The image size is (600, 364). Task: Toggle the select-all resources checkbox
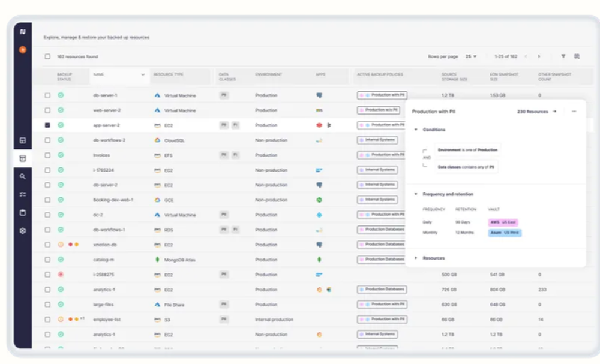[x=47, y=56]
